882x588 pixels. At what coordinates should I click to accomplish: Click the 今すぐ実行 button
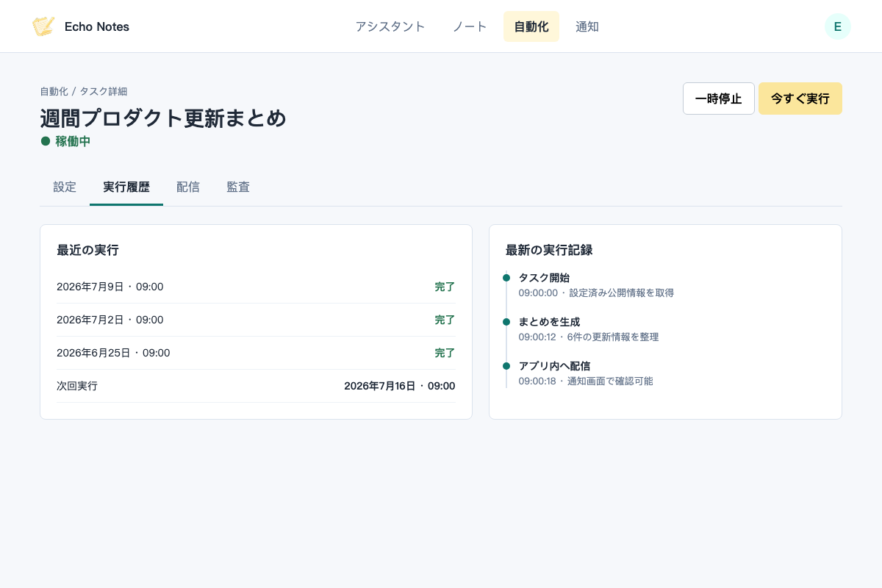click(800, 98)
